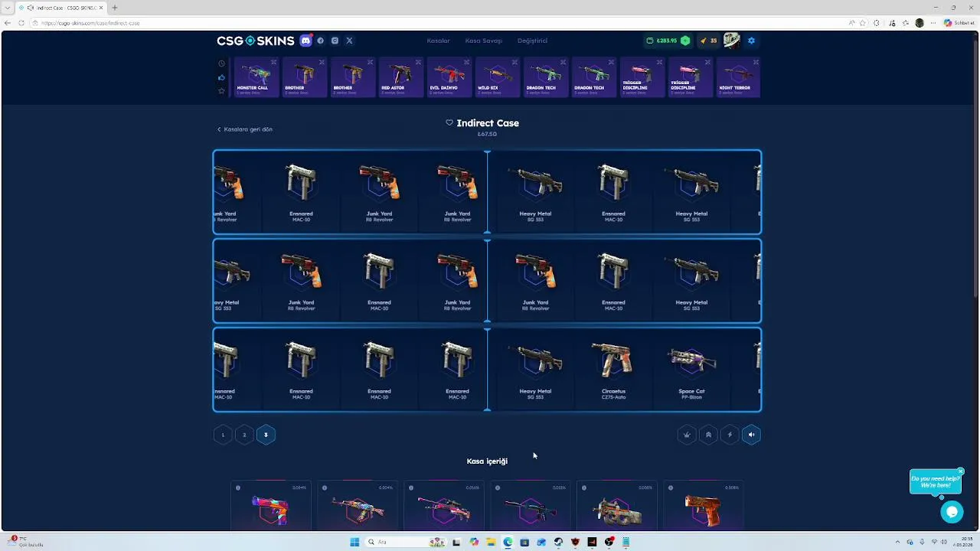The width and height of the screenshot is (980, 551).
Task: Click the case price ₺67.50
Action: tap(487, 134)
